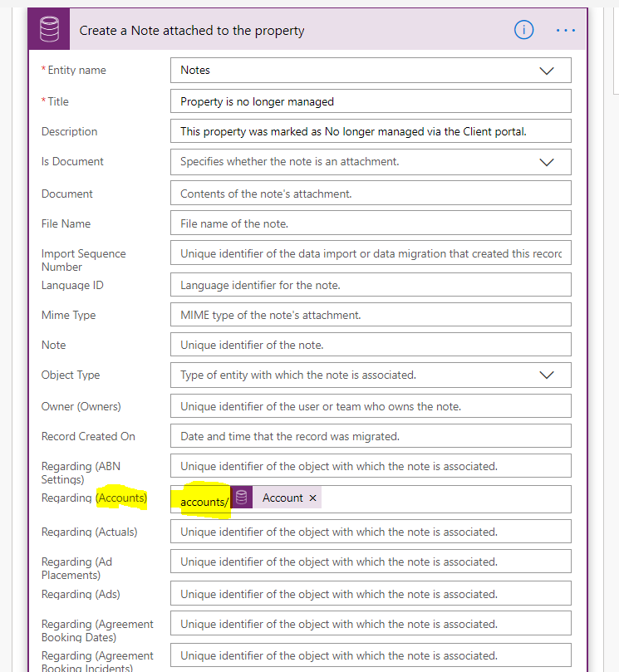Expand the Object Type dropdown
Screen dimensions: 619x672
tap(546, 375)
